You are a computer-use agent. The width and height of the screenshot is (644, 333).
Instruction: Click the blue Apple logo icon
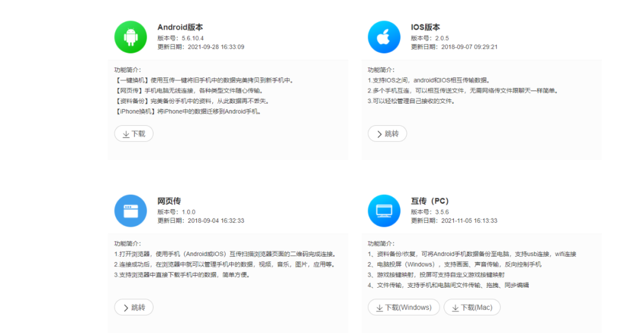point(384,37)
